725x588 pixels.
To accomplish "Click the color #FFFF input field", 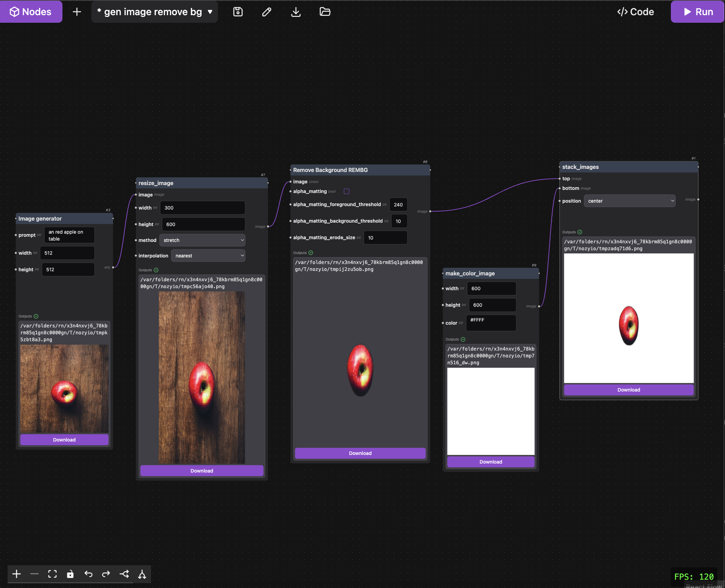I will pos(491,323).
